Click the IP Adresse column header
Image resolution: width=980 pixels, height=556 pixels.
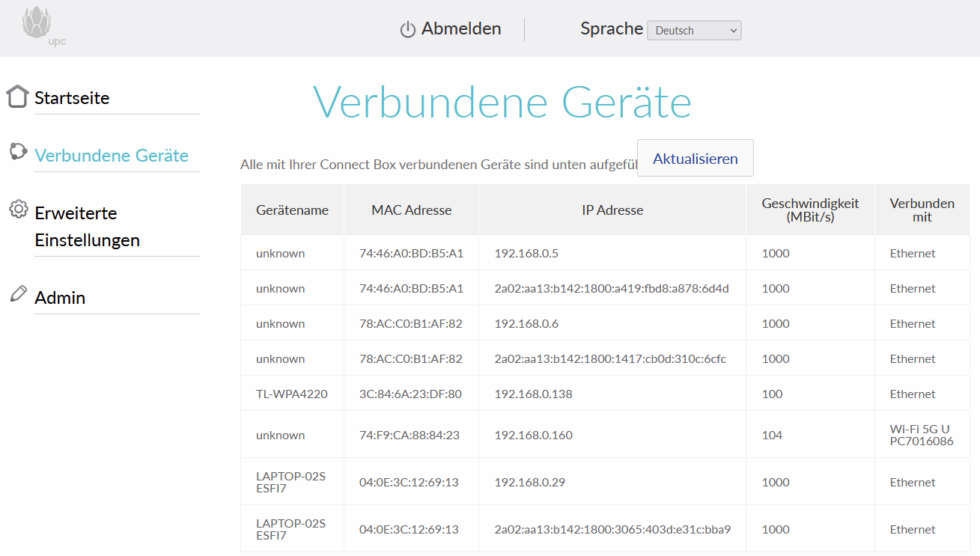tap(612, 210)
